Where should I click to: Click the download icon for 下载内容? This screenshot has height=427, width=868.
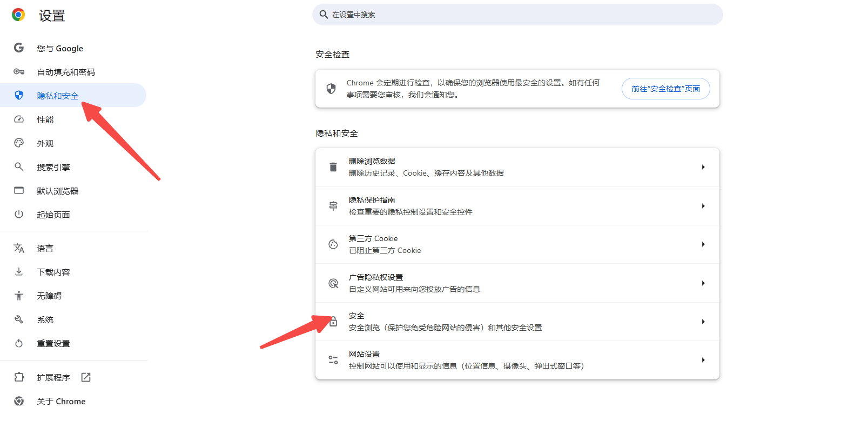[x=19, y=271]
